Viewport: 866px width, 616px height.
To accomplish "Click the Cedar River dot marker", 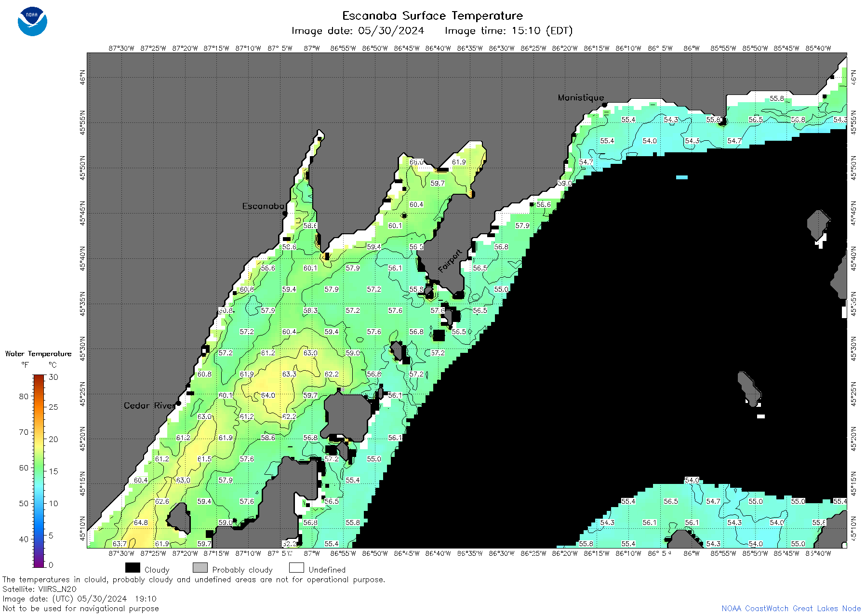I will (178, 403).
